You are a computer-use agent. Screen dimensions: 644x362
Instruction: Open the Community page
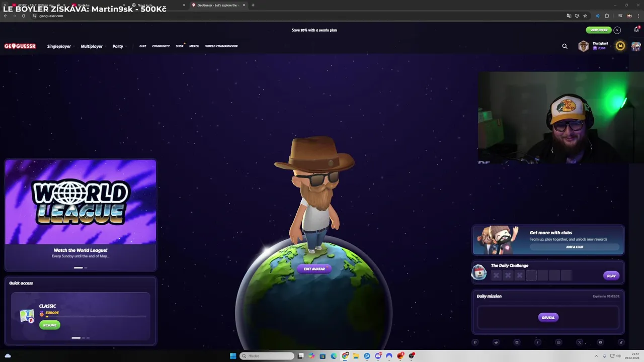[x=161, y=46]
